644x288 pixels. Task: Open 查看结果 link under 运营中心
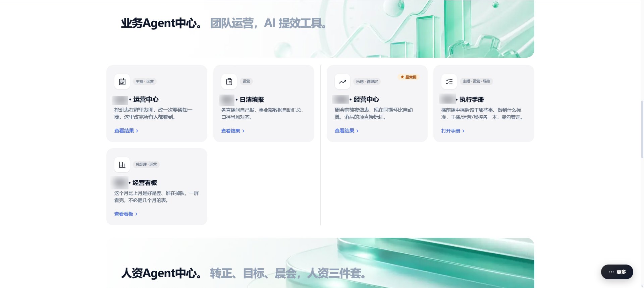126,131
